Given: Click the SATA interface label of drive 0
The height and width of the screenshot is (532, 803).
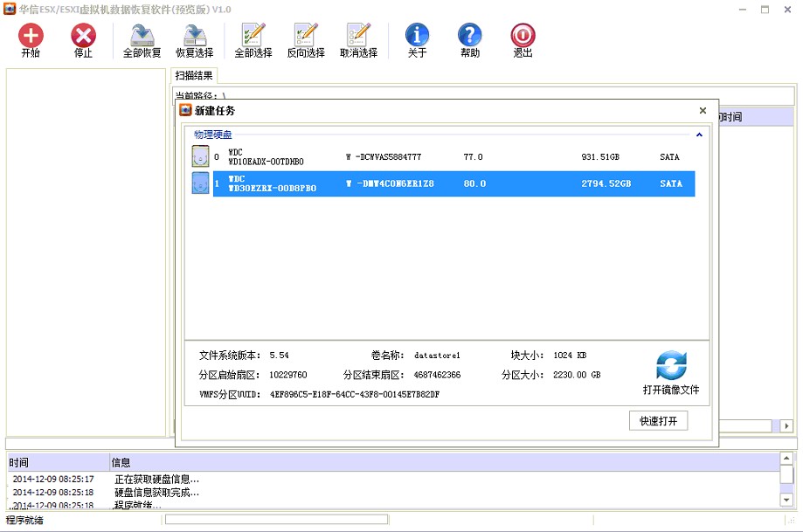Looking at the screenshot, I should pyautogui.click(x=669, y=156).
